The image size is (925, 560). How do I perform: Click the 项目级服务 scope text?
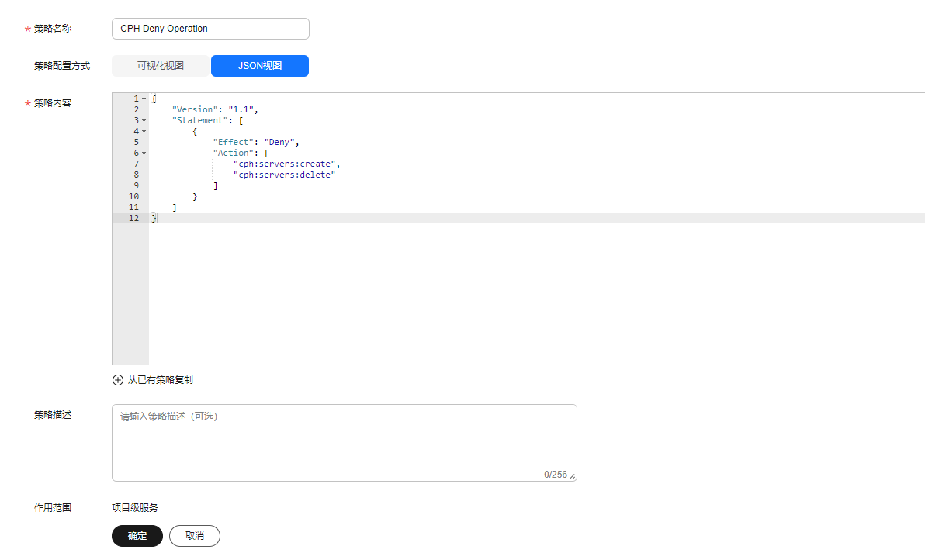(x=135, y=507)
